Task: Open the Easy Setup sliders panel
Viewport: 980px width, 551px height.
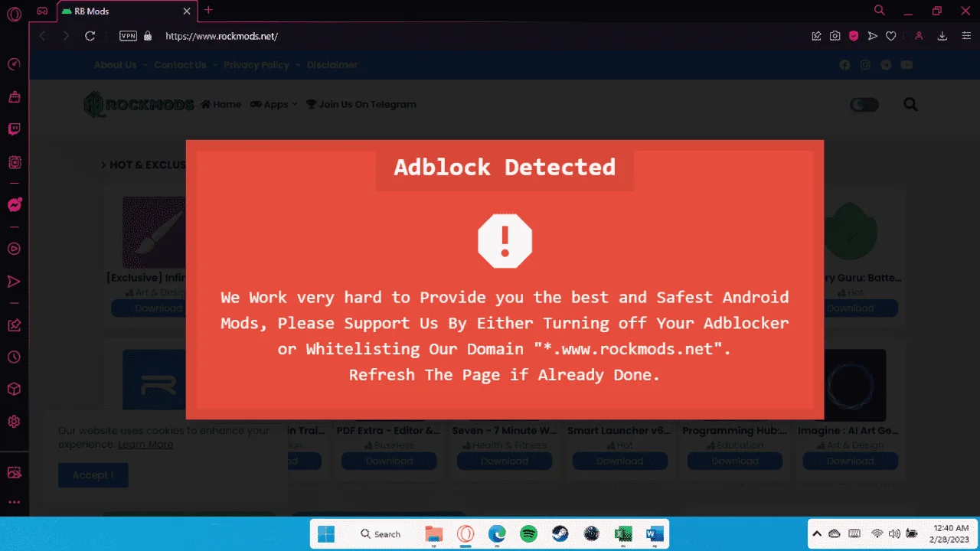Action: (966, 36)
